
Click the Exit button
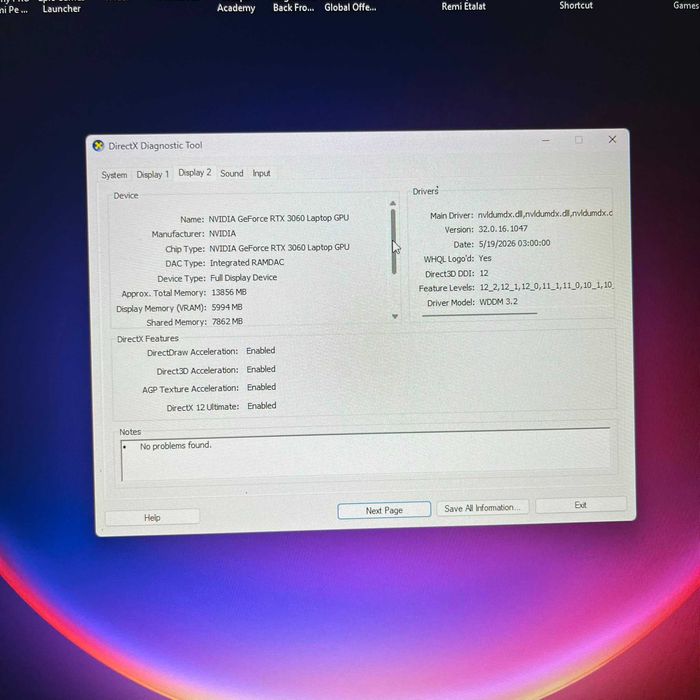pyautogui.click(x=580, y=505)
